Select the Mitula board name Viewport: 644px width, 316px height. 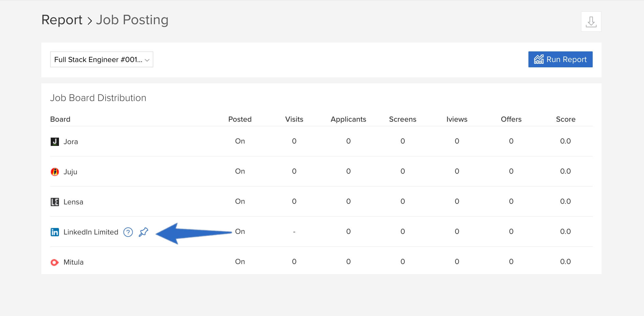click(x=73, y=262)
